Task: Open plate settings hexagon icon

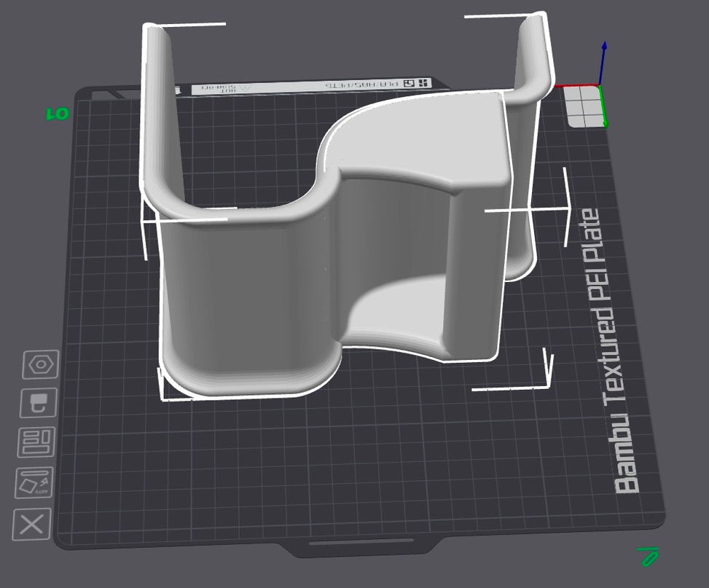Action: click(41, 364)
